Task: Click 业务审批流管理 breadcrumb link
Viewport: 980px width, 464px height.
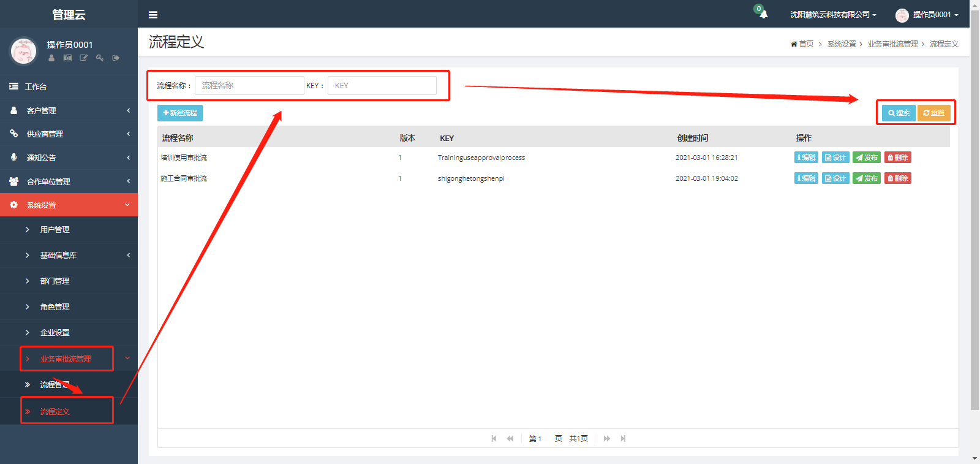Action: point(892,44)
